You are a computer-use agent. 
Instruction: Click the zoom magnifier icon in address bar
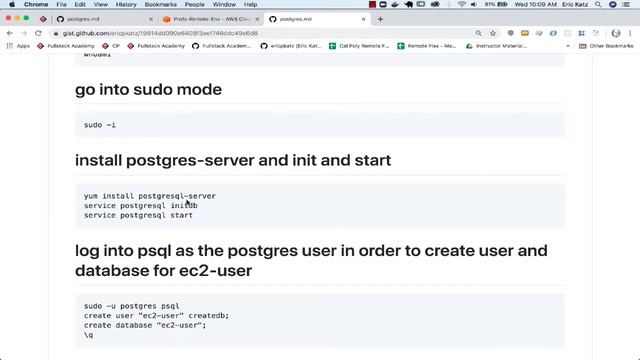478,33
